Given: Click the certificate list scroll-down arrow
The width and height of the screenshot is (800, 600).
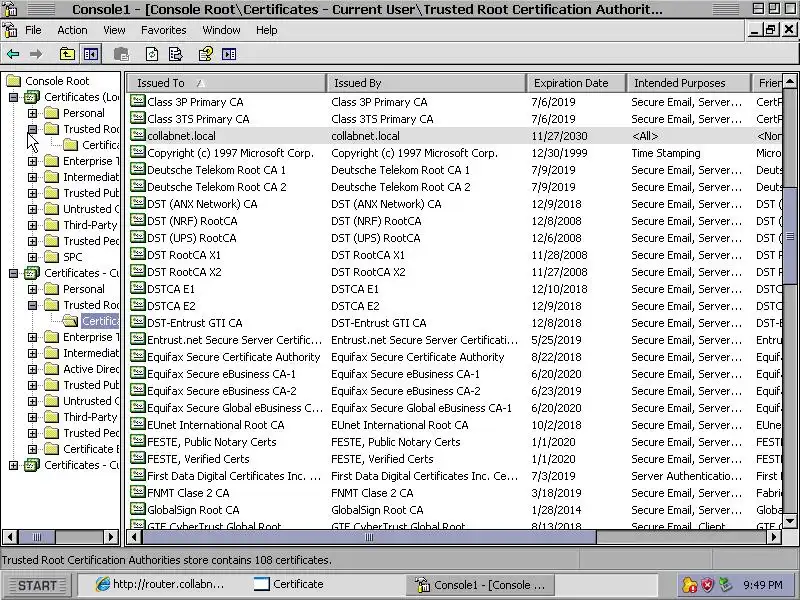Looking at the screenshot, I should 789,520.
